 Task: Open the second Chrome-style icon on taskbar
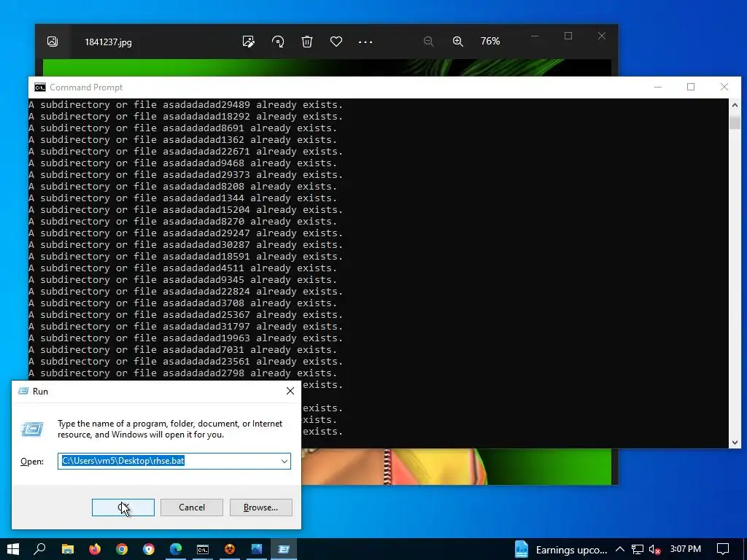click(x=149, y=549)
